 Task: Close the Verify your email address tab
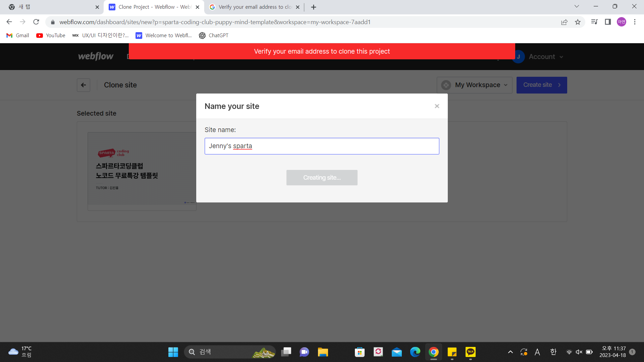[x=298, y=7]
